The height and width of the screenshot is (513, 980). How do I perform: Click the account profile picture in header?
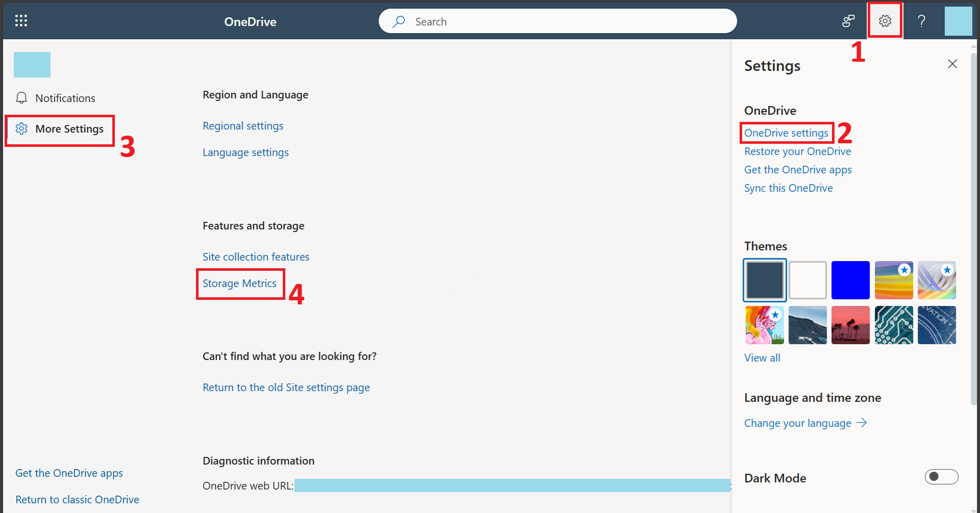point(959,21)
